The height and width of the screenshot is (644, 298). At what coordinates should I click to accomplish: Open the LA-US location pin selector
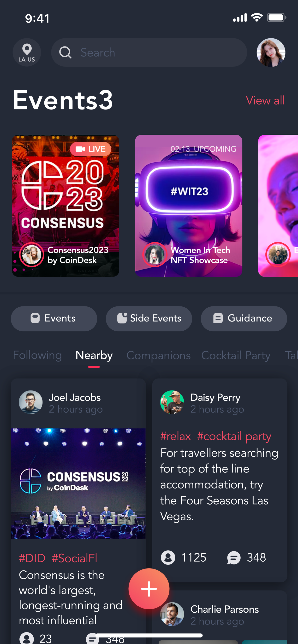(x=27, y=52)
